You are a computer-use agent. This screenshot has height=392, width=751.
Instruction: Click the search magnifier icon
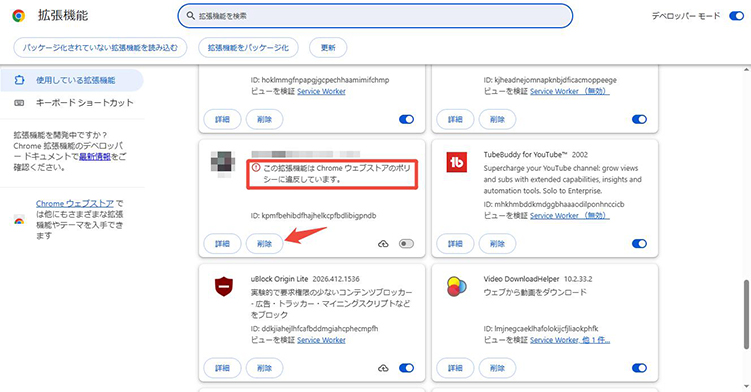point(191,16)
